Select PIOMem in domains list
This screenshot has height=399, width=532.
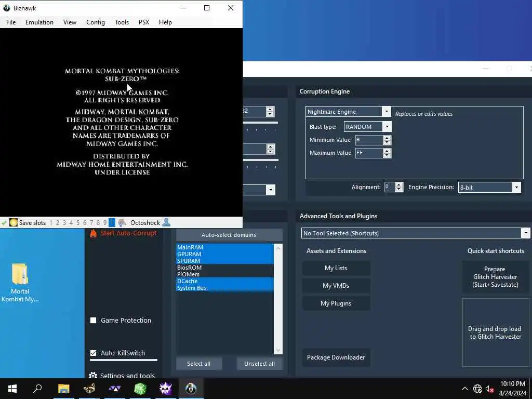[x=224, y=274]
